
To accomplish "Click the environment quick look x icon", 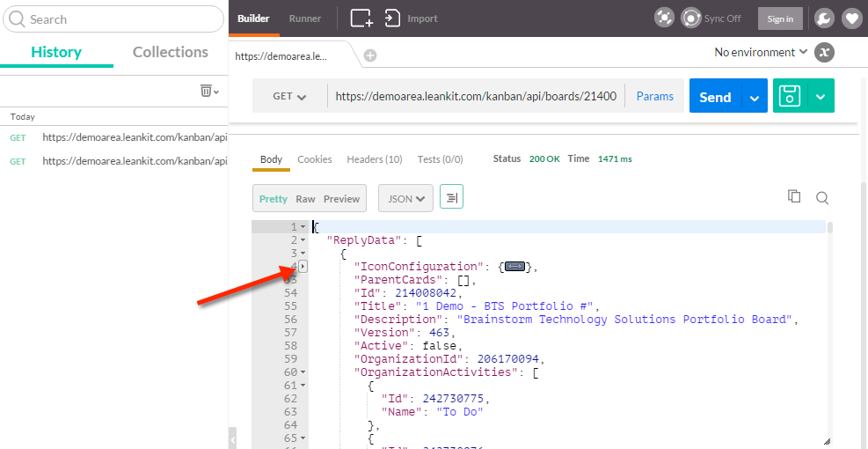I will pyautogui.click(x=824, y=53).
